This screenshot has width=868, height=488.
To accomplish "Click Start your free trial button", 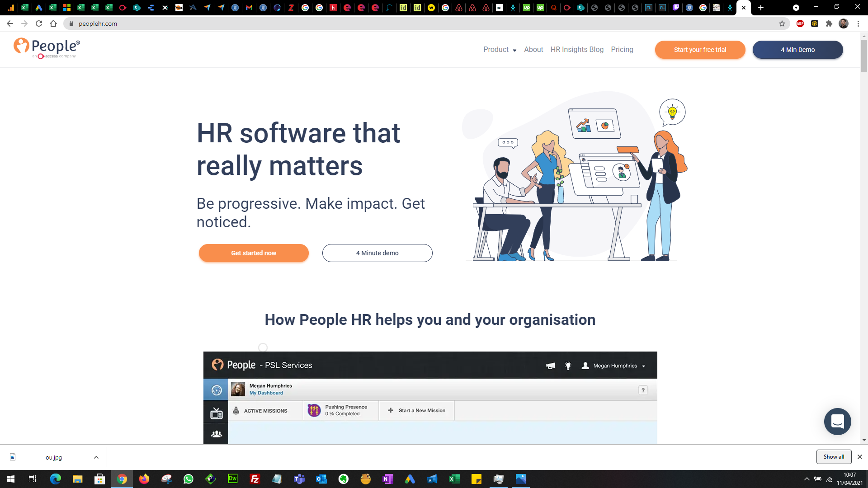I will 700,50.
